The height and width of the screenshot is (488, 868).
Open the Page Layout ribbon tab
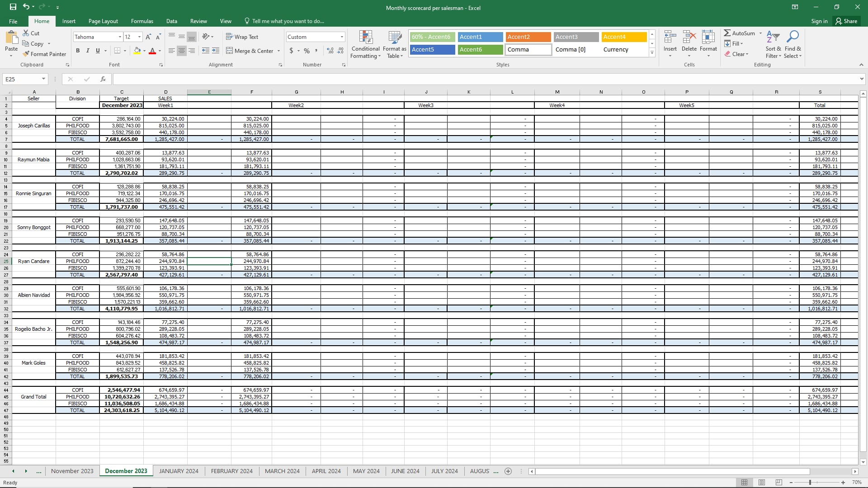(x=103, y=21)
